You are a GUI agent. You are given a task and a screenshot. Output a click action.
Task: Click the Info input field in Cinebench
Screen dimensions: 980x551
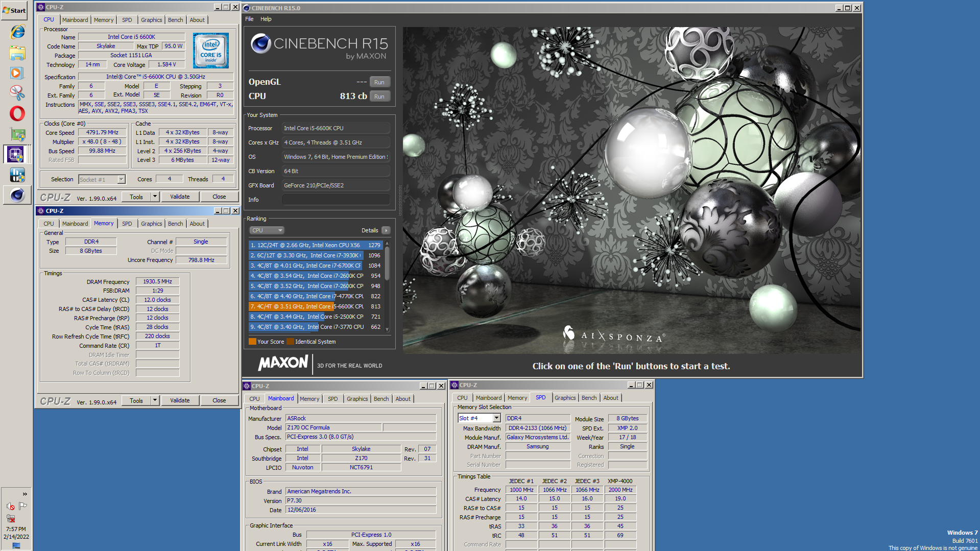336,200
